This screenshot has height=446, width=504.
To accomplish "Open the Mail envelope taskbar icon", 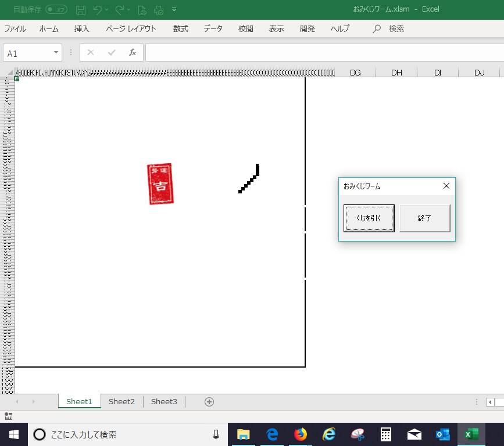I will coord(414,434).
